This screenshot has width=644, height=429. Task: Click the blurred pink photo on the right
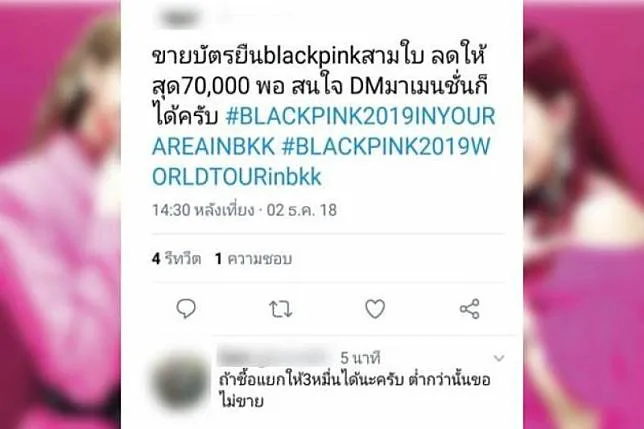(584, 214)
